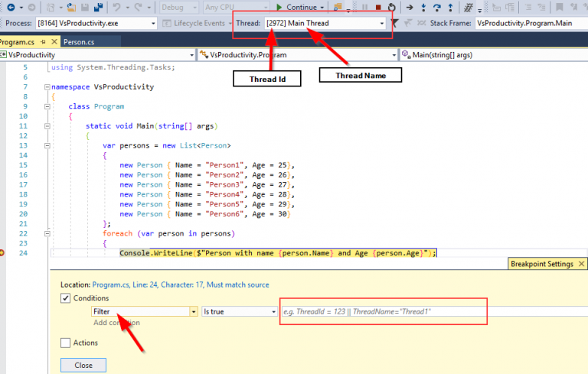Switch to the Person.cs tab
Image resolution: width=588 pixels, height=374 pixels.
[x=80, y=41]
